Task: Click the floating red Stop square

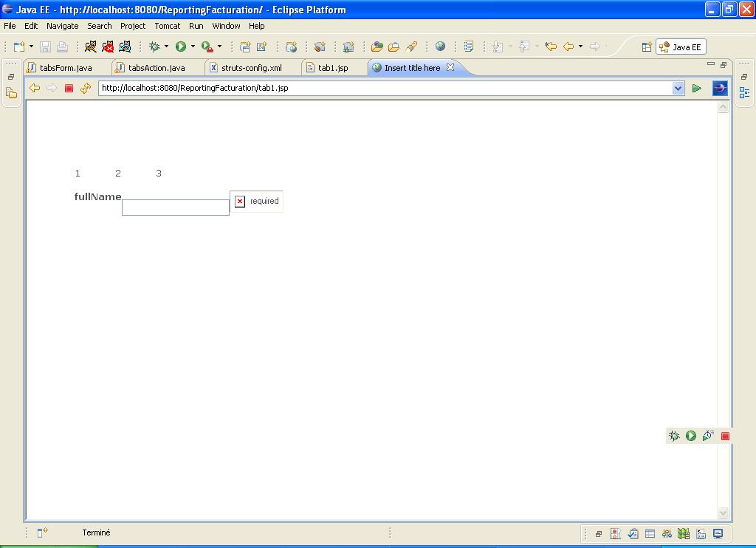Action: [x=725, y=436]
